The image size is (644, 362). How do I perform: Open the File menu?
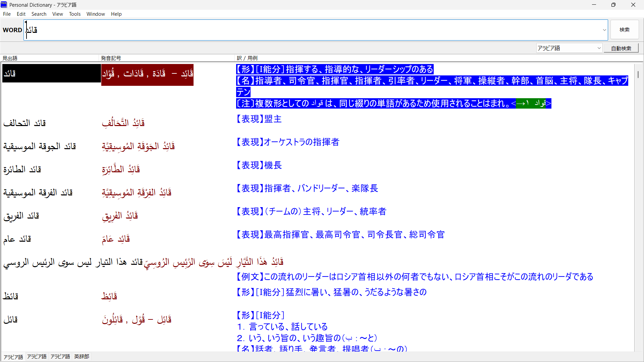(x=7, y=14)
